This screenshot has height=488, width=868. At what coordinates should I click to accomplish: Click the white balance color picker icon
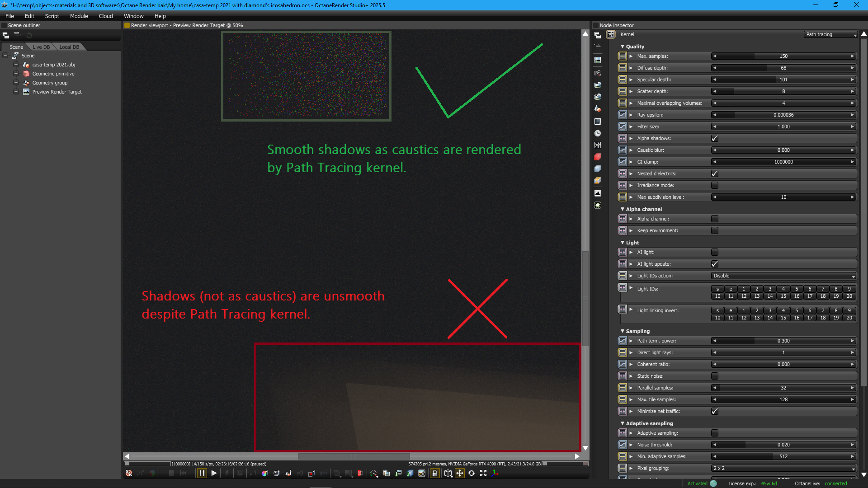pyautogui.click(x=264, y=473)
